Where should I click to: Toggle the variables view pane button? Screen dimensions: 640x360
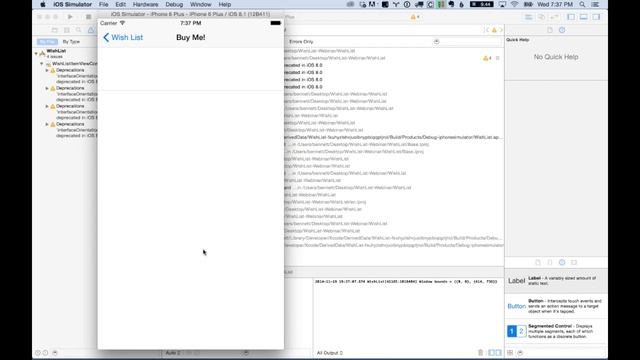click(x=491, y=353)
